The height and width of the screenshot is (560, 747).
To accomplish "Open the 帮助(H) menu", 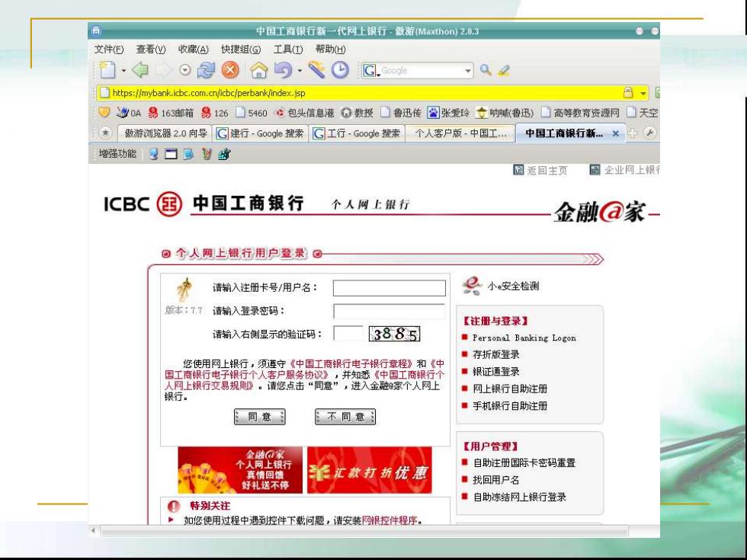I will (x=330, y=49).
